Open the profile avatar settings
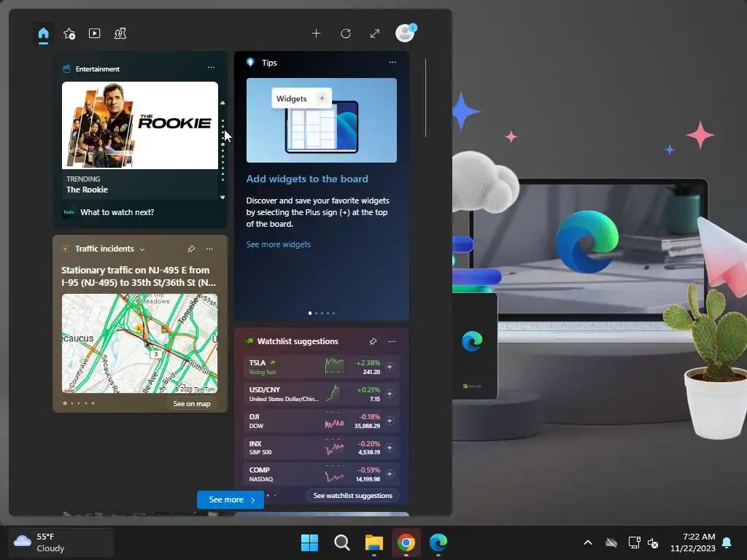 tap(406, 34)
